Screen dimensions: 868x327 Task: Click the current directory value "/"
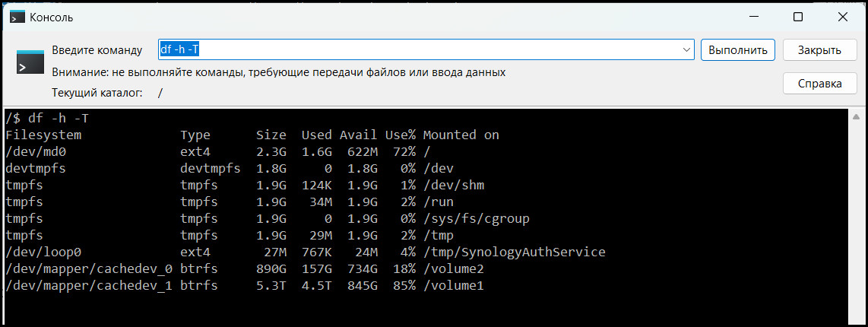pyautogui.click(x=160, y=93)
